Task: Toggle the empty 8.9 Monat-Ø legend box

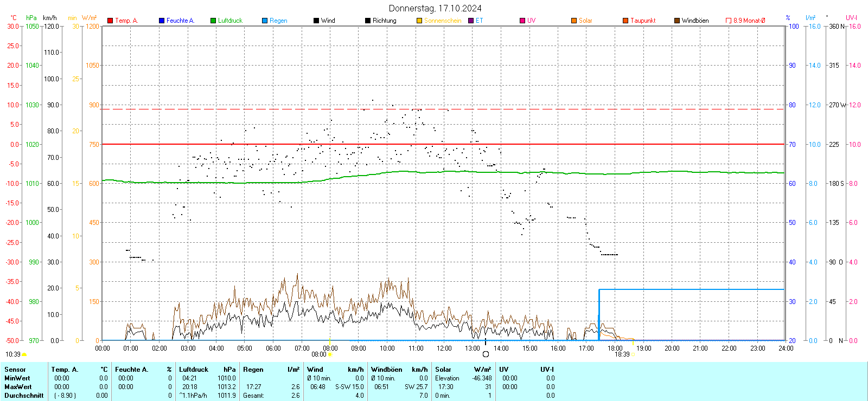Action: pyautogui.click(x=729, y=21)
